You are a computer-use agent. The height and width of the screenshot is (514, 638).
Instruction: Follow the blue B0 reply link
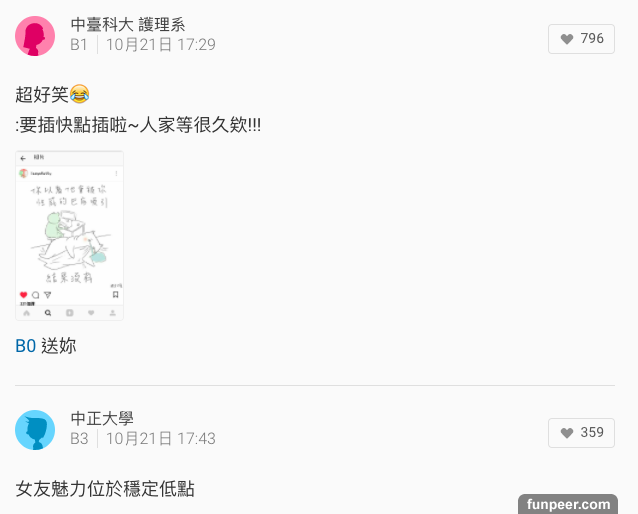tap(26, 346)
